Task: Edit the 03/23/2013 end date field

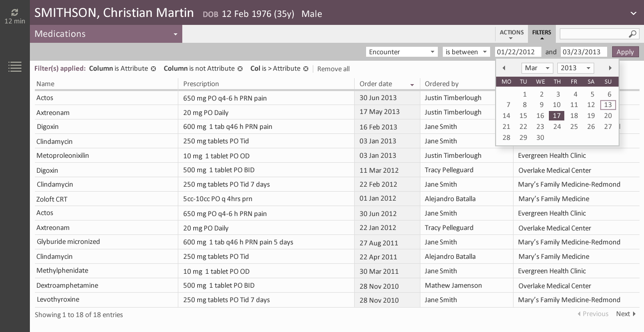Action: tap(581, 52)
